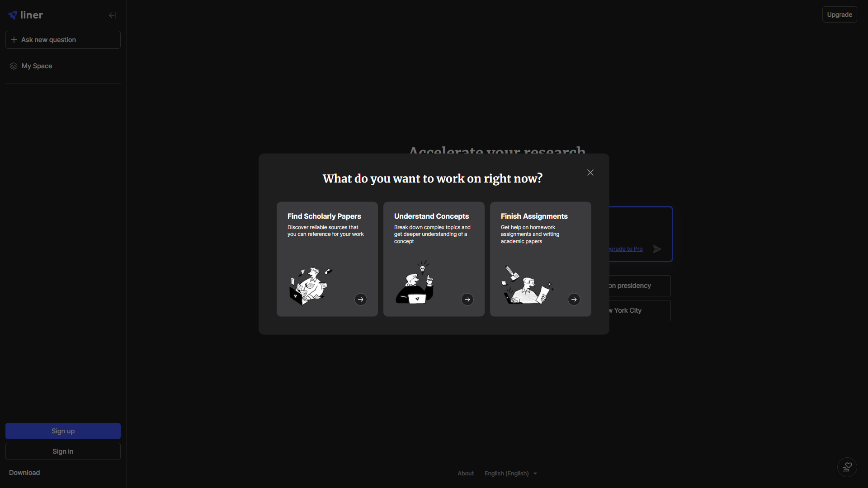
Task: Close the work selection dialog
Action: [590, 173]
